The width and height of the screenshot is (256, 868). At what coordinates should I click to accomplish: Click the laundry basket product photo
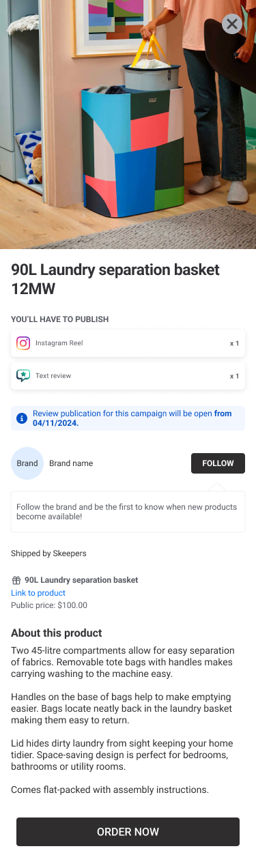(128, 124)
